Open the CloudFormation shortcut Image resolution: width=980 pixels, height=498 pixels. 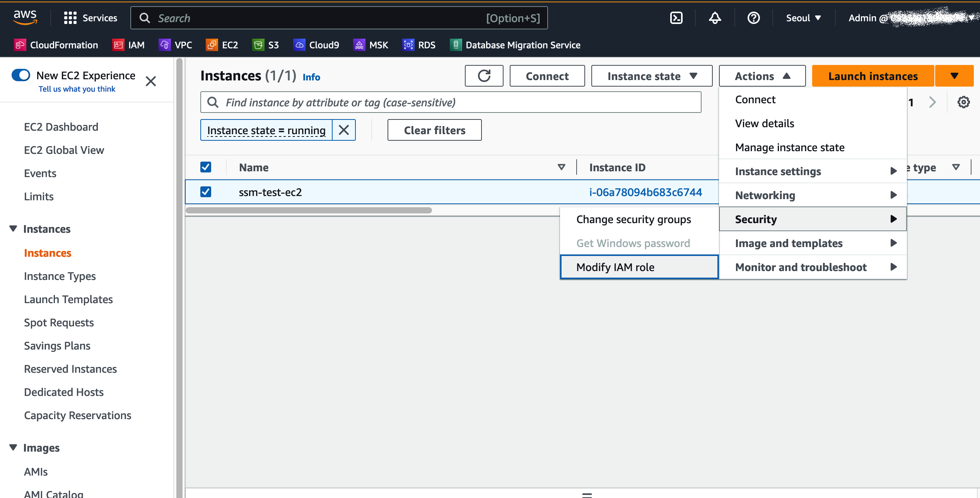(x=56, y=45)
